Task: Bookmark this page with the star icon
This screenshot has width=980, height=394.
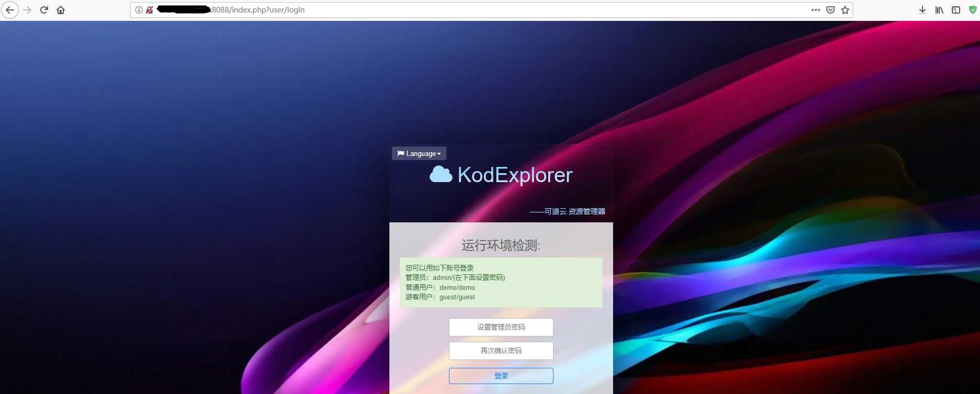Action: pyautogui.click(x=845, y=10)
